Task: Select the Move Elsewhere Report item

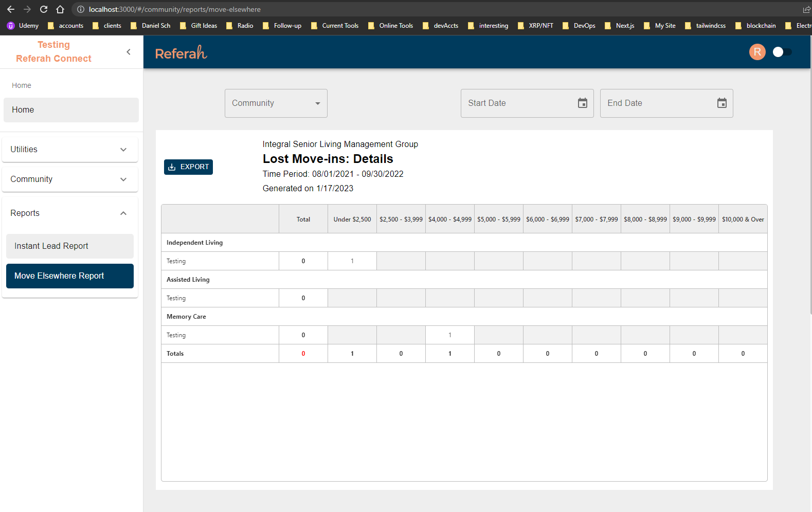Action: tap(70, 276)
